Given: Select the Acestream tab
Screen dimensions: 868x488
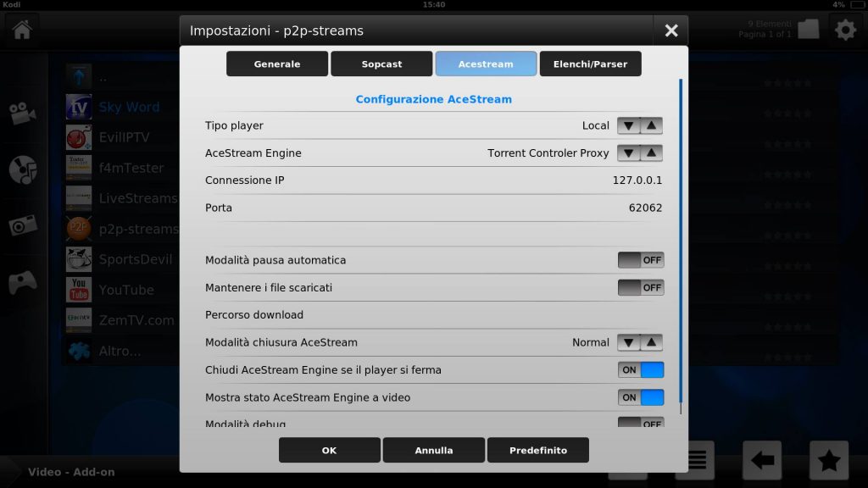Looking at the screenshot, I should 486,64.
